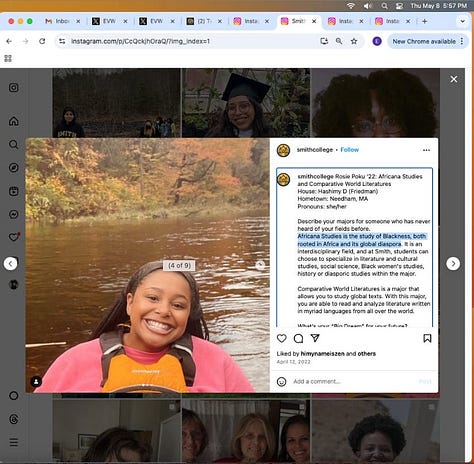The height and width of the screenshot is (464, 474).
Task: Open Instagram Home from sidebar
Action: (x=14, y=121)
